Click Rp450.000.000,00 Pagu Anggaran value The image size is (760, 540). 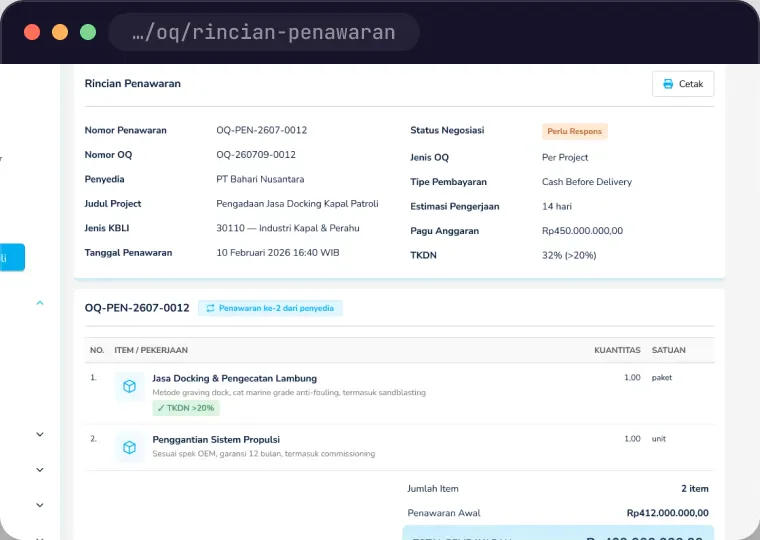pos(583,231)
